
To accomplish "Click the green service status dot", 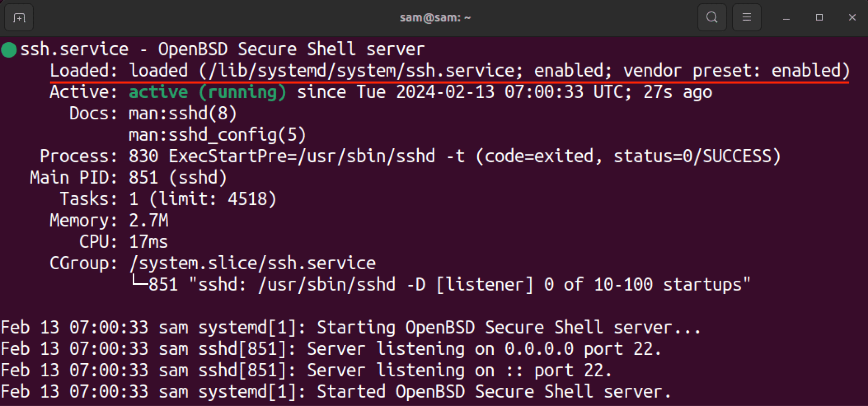I will (x=9, y=50).
